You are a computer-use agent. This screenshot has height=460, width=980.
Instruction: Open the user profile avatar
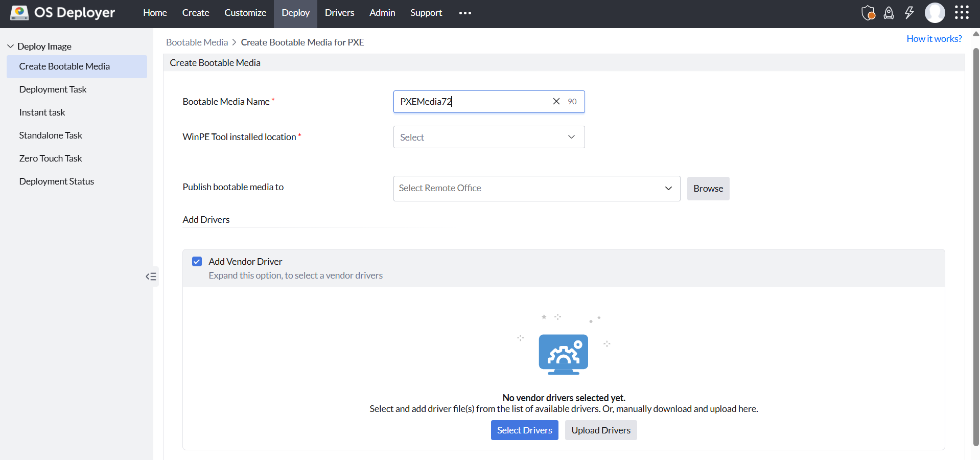[935, 13]
